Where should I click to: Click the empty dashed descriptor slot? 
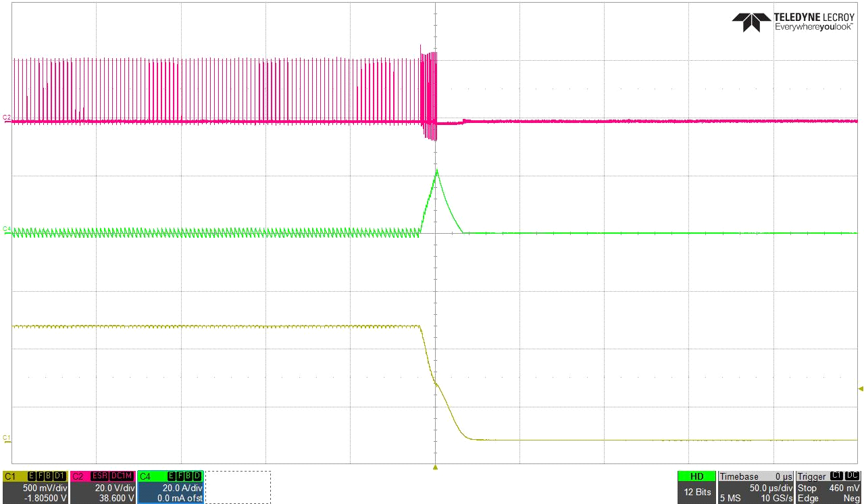[238, 487]
